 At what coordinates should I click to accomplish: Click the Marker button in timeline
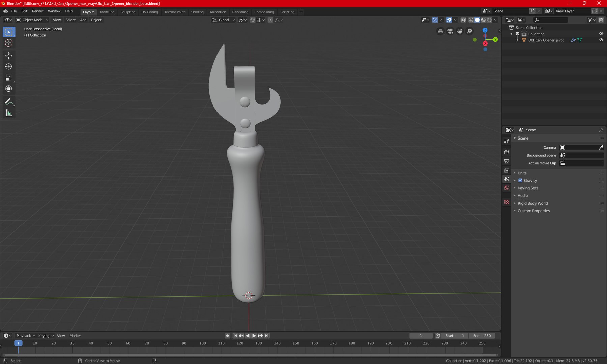coord(75,336)
